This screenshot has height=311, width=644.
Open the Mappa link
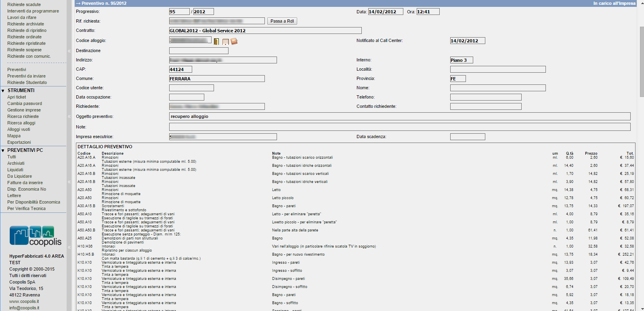tap(14, 136)
